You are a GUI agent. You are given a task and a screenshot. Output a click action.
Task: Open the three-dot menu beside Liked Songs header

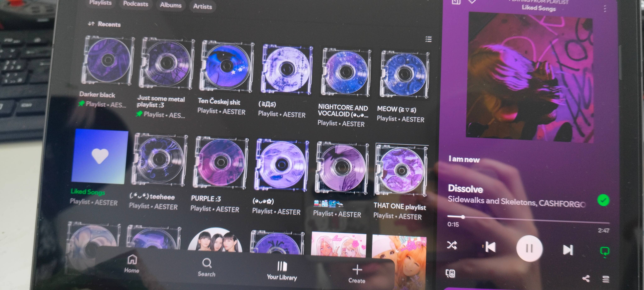(605, 9)
